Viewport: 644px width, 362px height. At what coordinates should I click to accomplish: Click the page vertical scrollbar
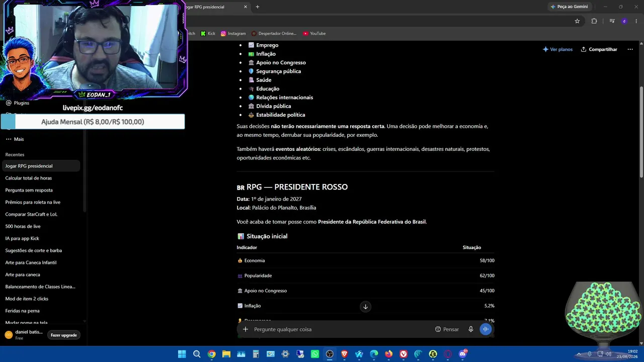coord(641,132)
